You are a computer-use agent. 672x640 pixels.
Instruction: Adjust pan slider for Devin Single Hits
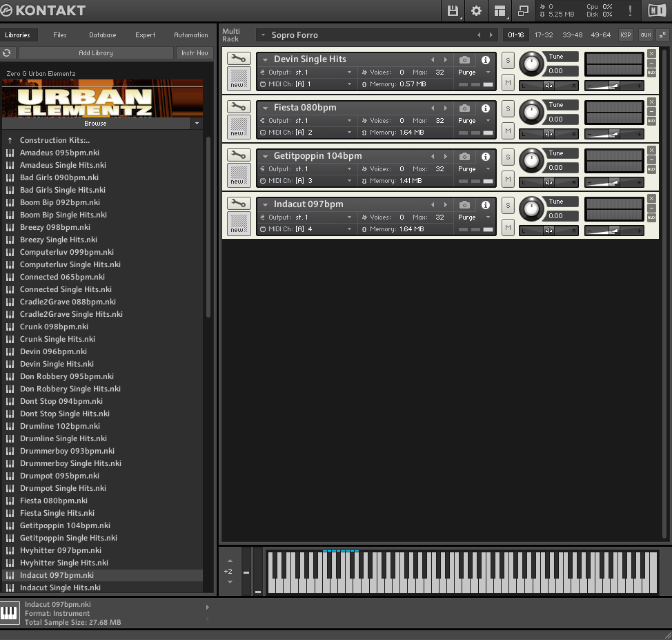tap(549, 86)
